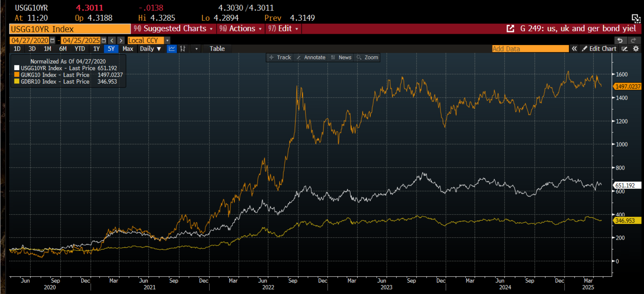Open the calendar picker for start date 04/27/2020

[x=52, y=41]
